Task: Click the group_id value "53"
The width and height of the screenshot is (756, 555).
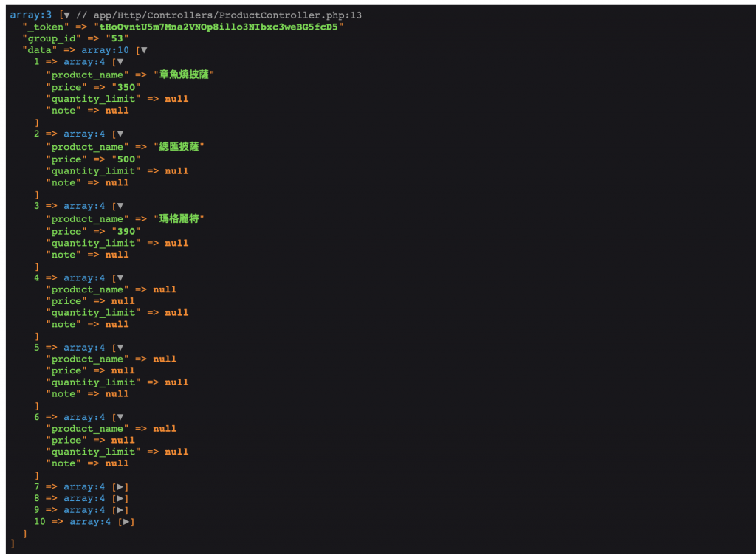Action: 117,38
